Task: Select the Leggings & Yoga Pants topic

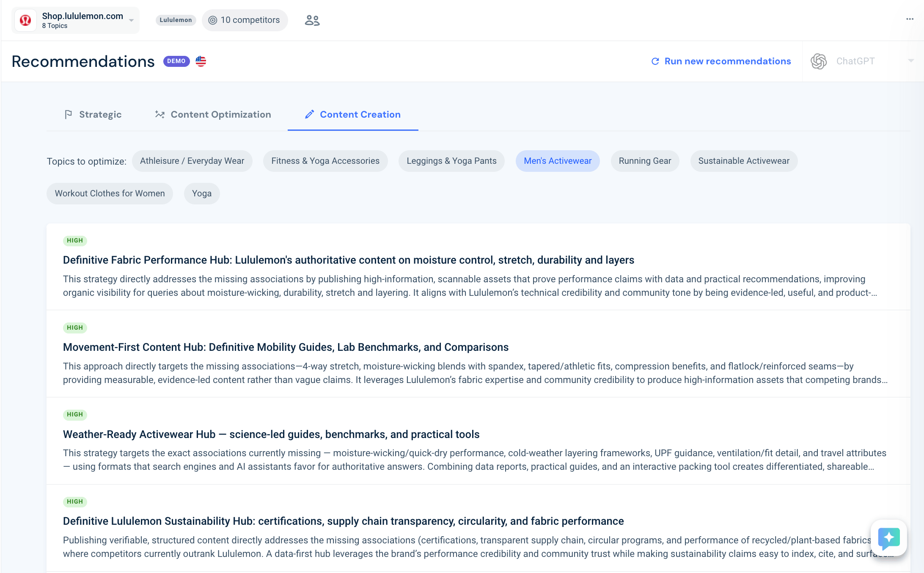Action: (451, 161)
